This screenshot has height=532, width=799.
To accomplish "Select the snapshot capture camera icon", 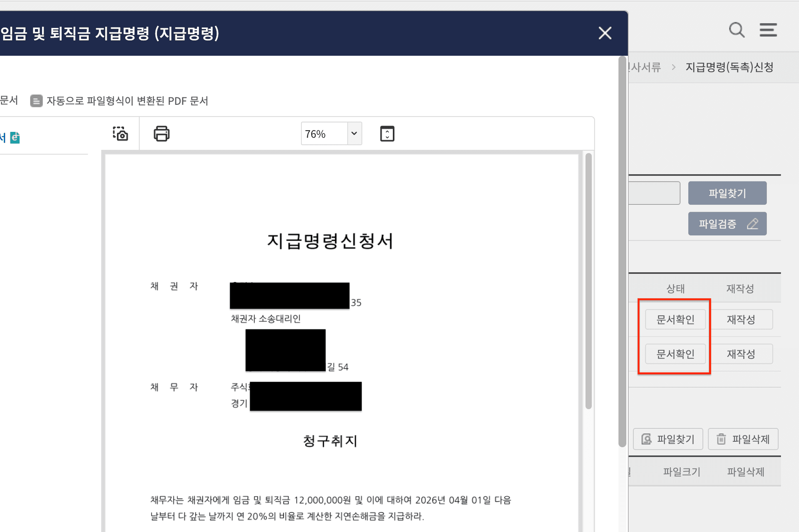I will 120,134.
